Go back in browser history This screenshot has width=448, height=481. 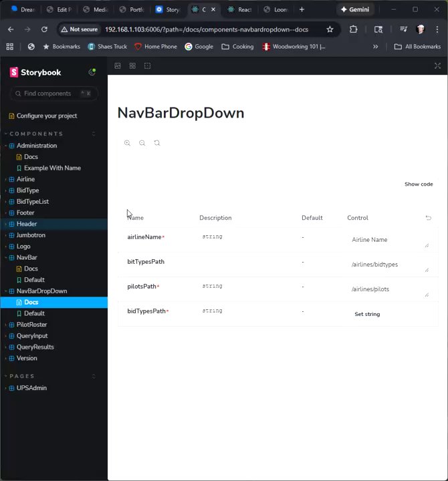point(11,29)
